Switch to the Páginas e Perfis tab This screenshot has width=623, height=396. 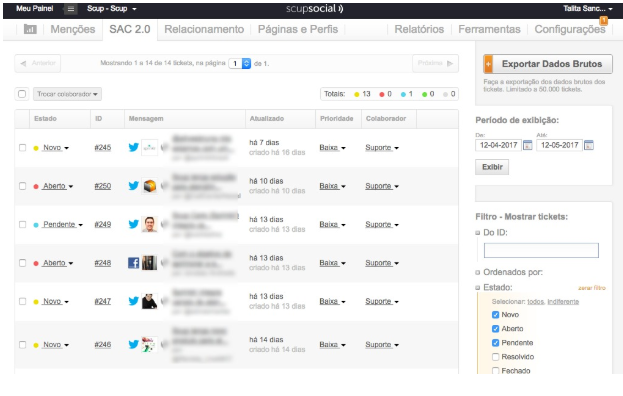[x=298, y=29]
